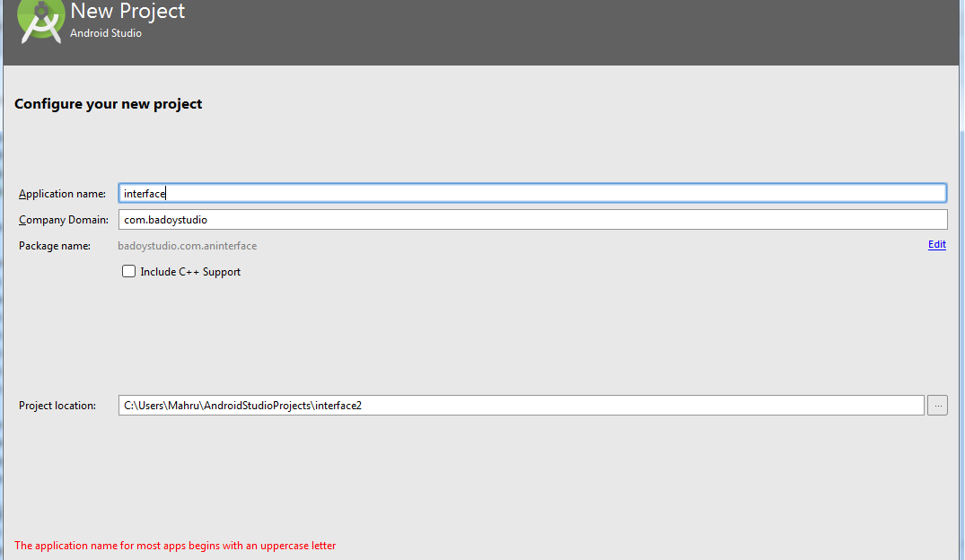Screen dimensions: 965x560
Task: Click the Android Studio logo icon
Action: click(x=40, y=20)
